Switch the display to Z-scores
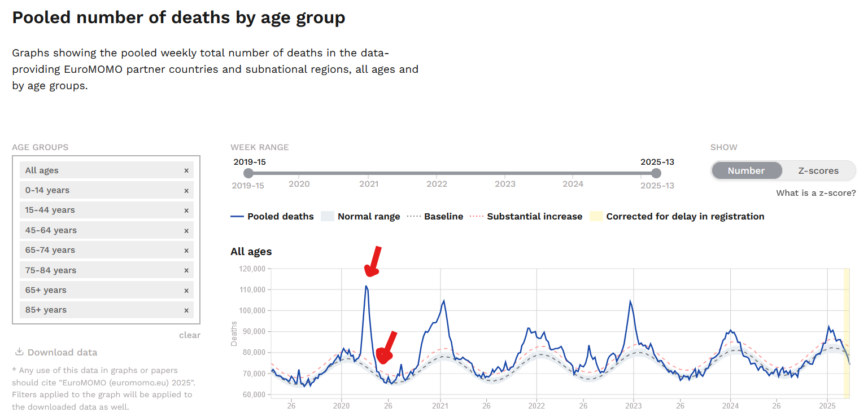The width and height of the screenshot is (868, 417). pyautogui.click(x=818, y=170)
